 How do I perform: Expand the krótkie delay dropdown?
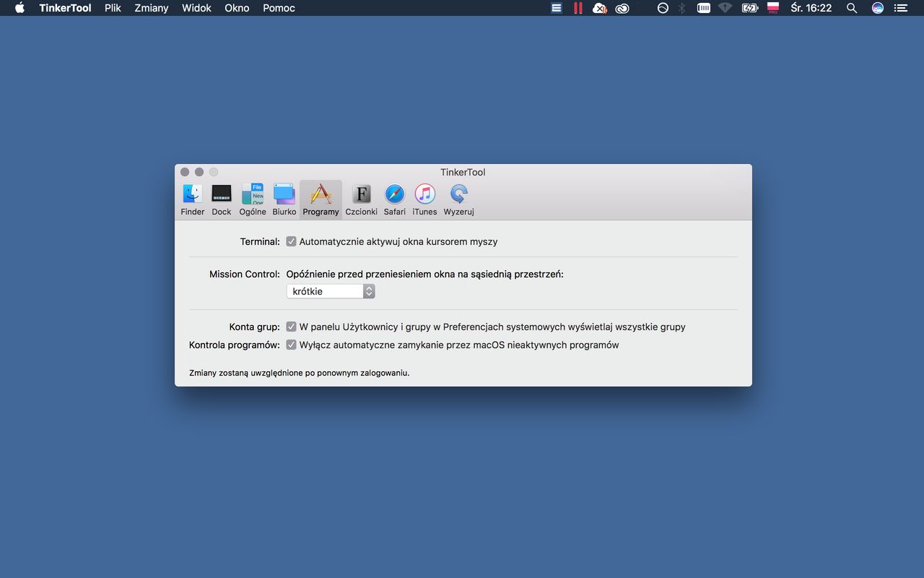[331, 291]
